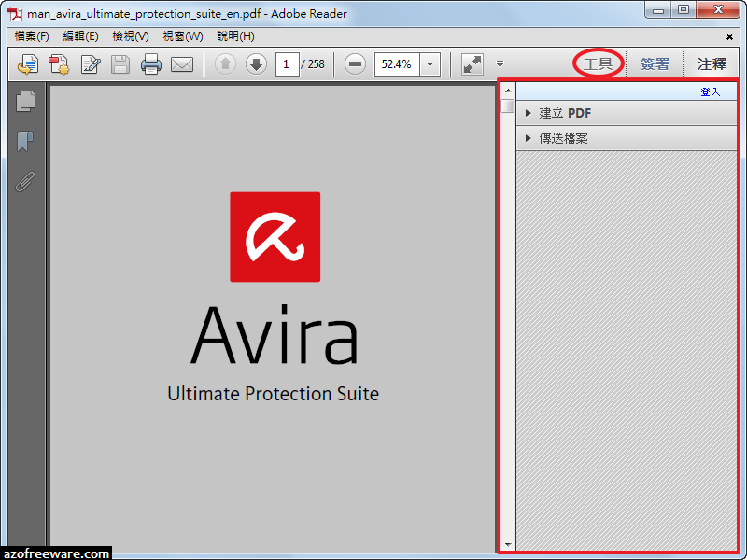
Task: Open the 說明(H) menu
Action: tap(236, 36)
